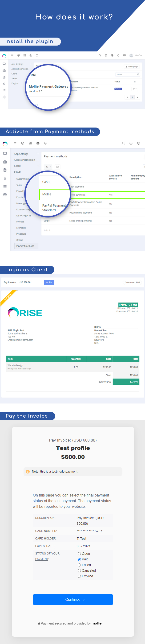
Task: Open the grid icon in Plugins screenshot top bar
Action: 24,55
